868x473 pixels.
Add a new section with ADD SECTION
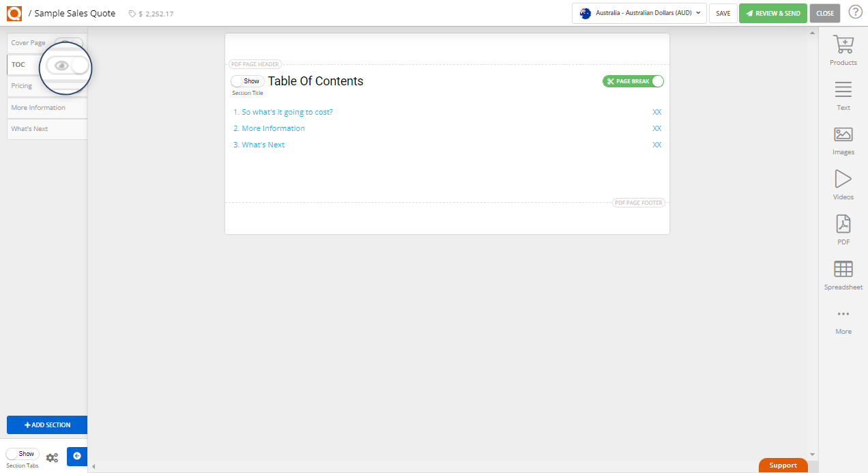46,425
